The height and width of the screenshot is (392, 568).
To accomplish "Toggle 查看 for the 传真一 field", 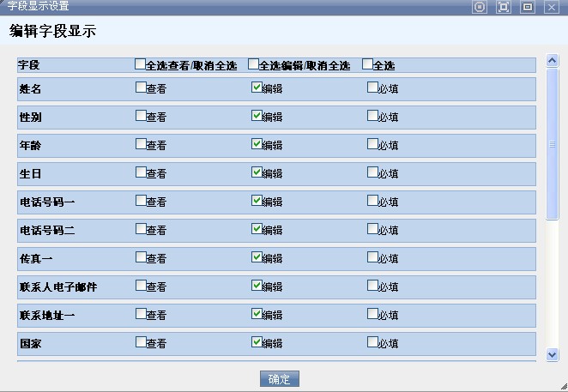I will (141, 257).
